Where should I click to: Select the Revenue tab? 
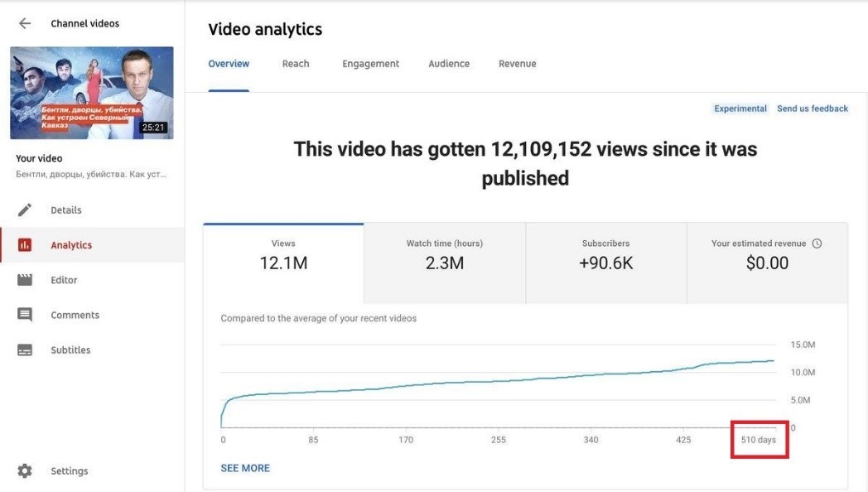[x=517, y=64]
